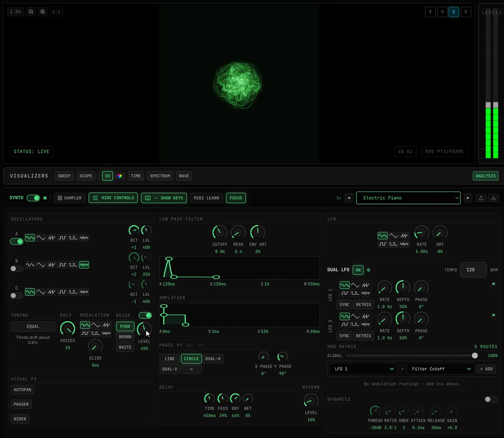
Task: Click the MIDI LEARN button
Action: click(206, 198)
